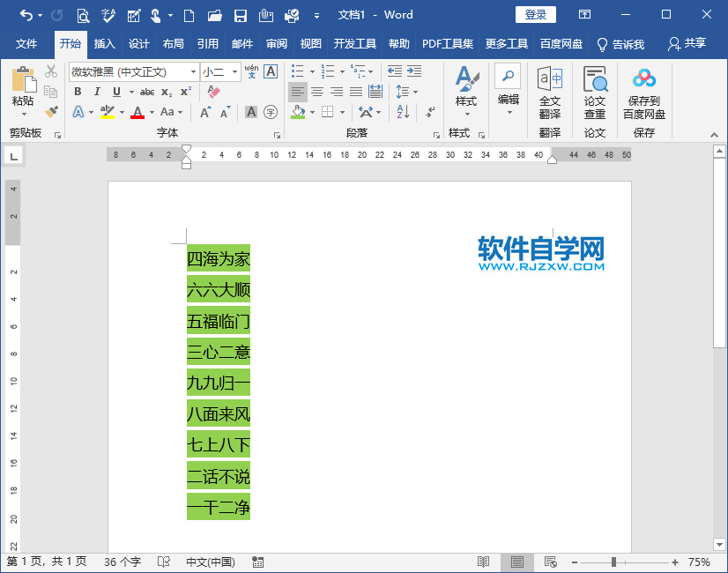Toggle the underline button
Viewport: 728px width, 573px height.
point(116,91)
